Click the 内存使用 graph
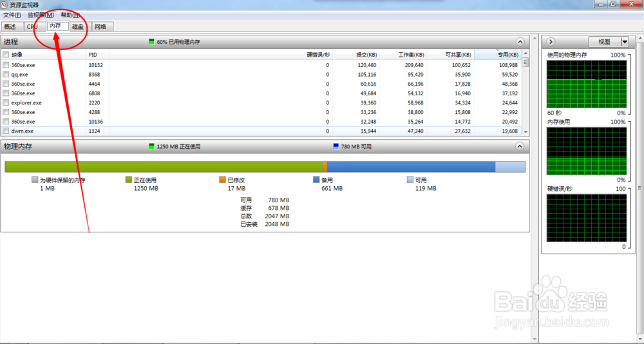Viewport: 644px width, 344px height. (x=587, y=151)
